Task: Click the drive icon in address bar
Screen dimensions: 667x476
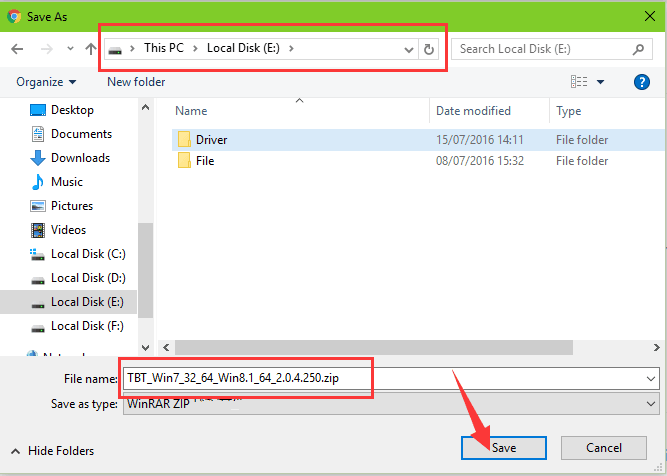Action: pos(115,50)
